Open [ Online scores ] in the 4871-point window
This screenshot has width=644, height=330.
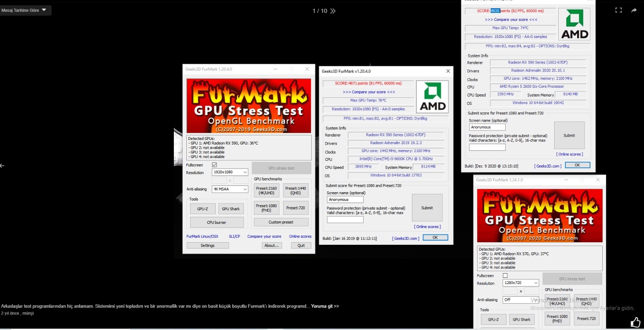(428, 227)
